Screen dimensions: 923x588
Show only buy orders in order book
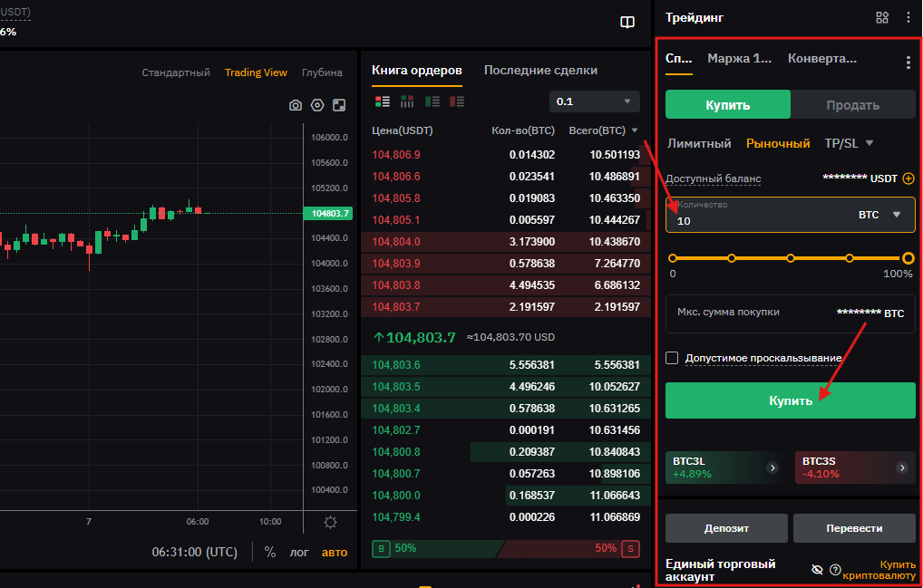pyautogui.click(x=432, y=101)
